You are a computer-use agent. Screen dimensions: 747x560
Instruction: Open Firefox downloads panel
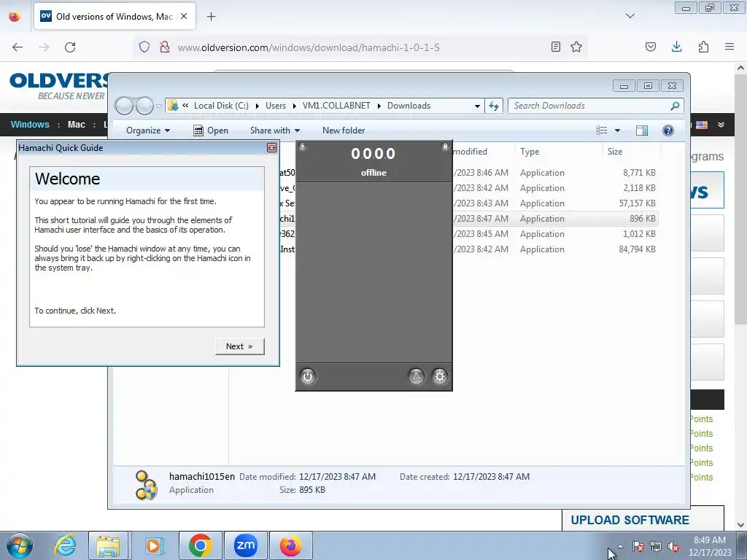(676, 47)
